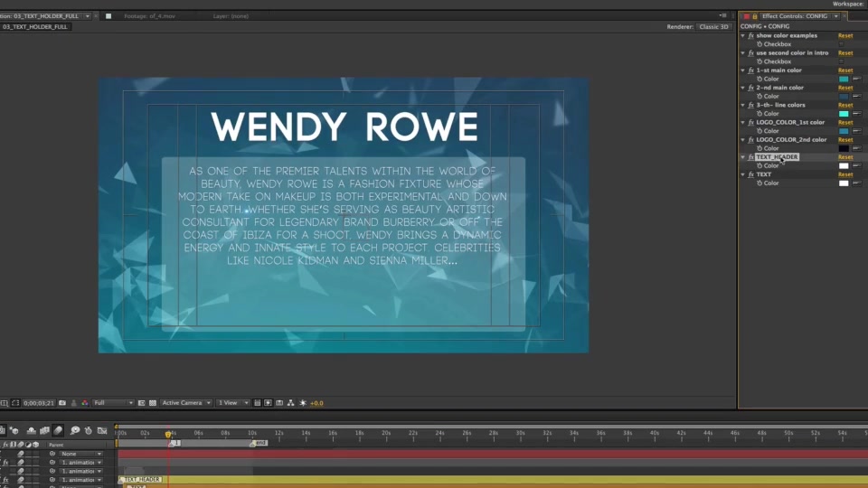The height and width of the screenshot is (488, 868).
Task: Click Auto-keyframe stopwatch in timeline
Action: pyautogui.click(x=88, y=430)
